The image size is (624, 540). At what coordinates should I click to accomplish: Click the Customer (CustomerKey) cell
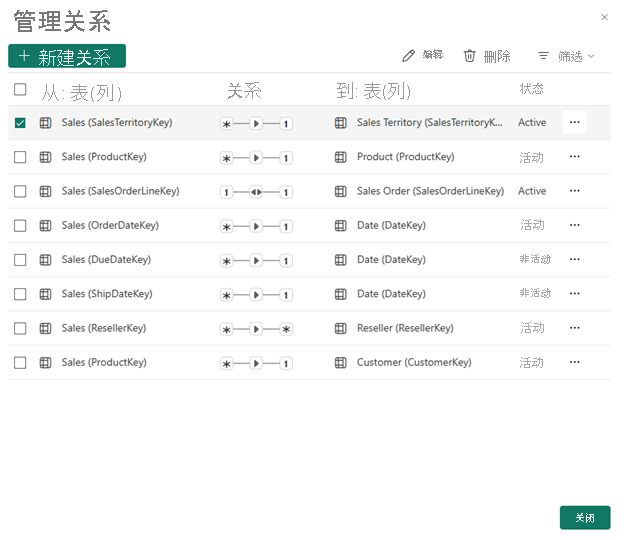(414, 362)
